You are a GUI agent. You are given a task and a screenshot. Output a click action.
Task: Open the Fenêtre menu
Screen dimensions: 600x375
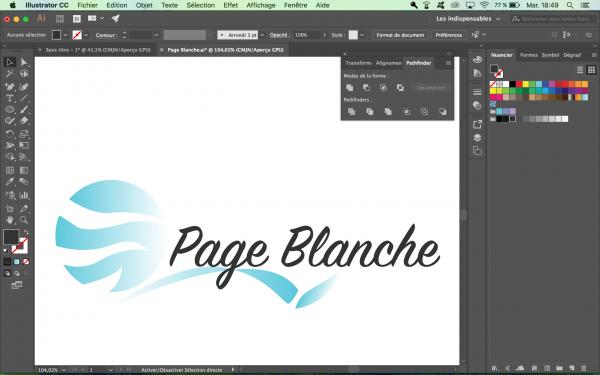[295, 5]
